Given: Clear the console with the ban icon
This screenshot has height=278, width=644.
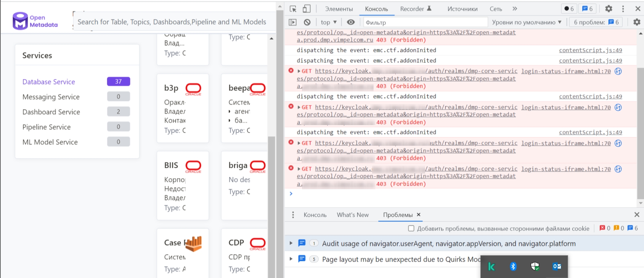Looking at the screenshot, I should (x=307, y=22).
